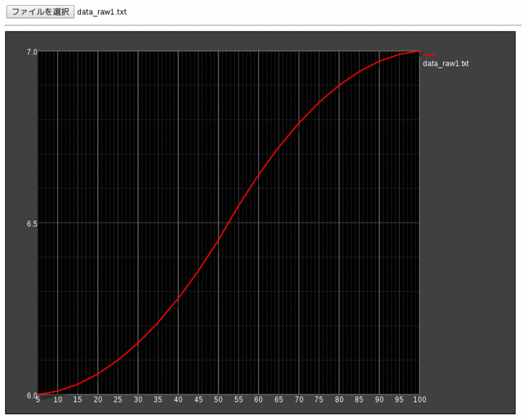Select the data_raw1.txt legend label

pos(446,63)
